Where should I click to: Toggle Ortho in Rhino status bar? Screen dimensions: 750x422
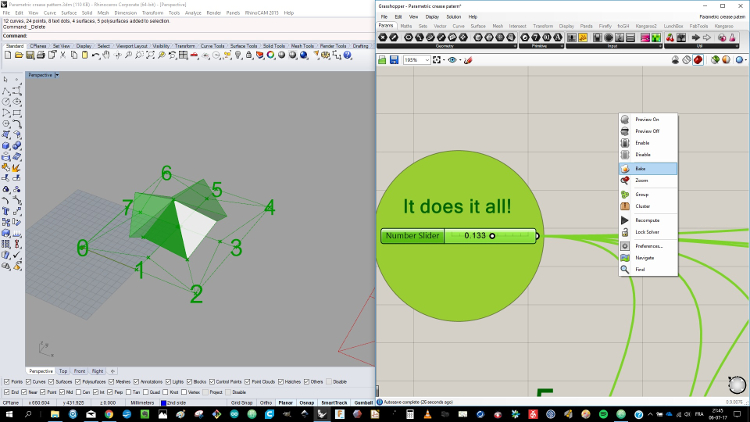266,403
